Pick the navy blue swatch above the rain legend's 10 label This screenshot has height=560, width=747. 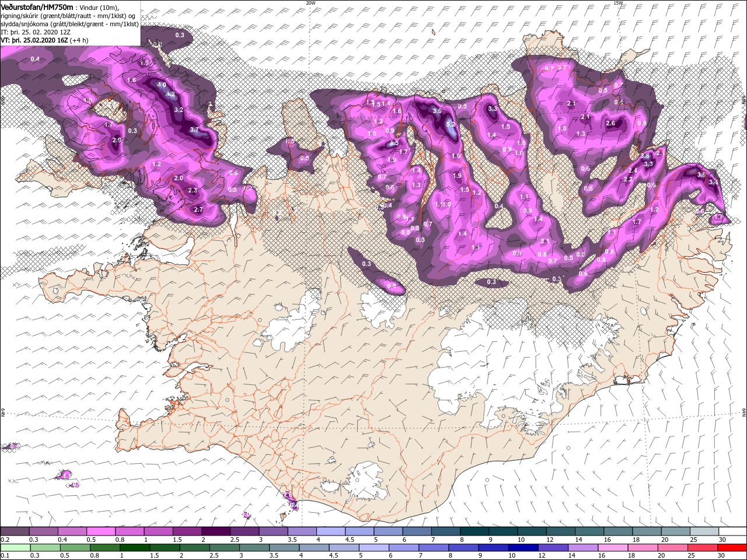pos(523,548)
